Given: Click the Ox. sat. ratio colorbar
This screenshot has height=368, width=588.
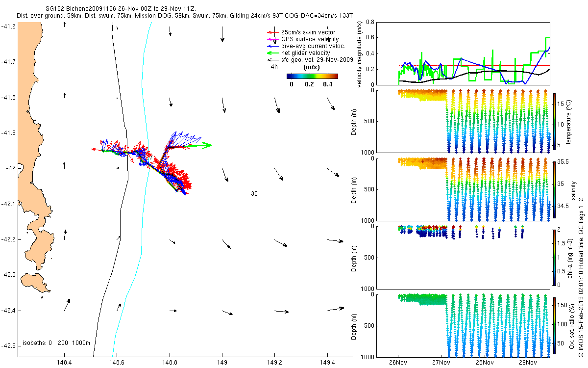Looking at the screenshot, I should point(554,325).
